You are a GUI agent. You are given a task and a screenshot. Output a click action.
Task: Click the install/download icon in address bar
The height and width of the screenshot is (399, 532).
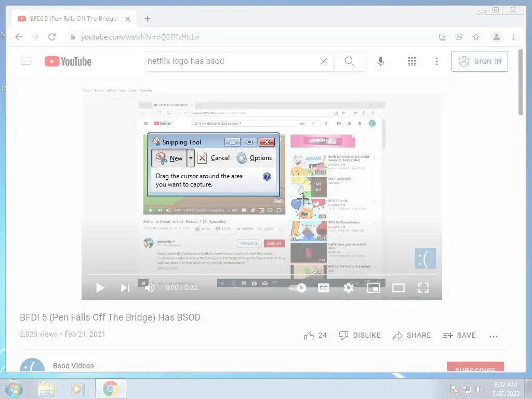pyautogui.click(x=443, y=37)
